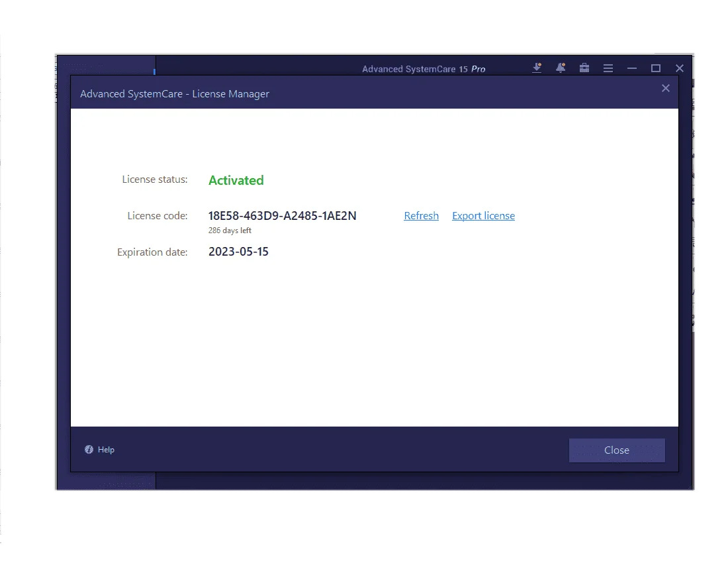The image size is (728, 563).
Task: Open the toolbox briefcase icon
Action: click(x=584, y=68)
